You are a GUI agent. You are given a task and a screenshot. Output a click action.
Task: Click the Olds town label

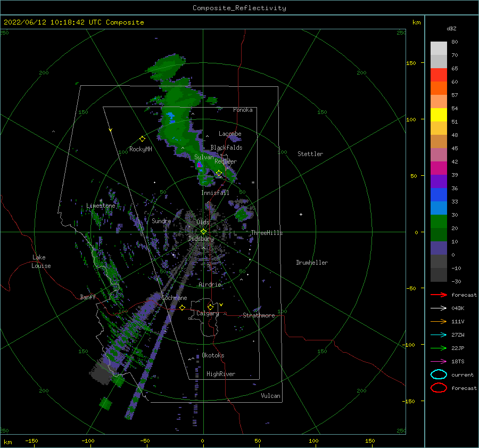pyautogui.click(x=203, y=222)
